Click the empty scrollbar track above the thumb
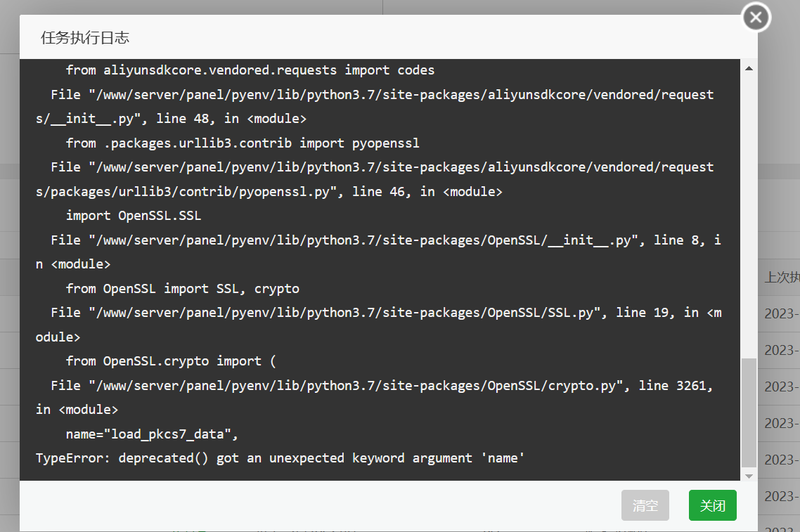Viewport: 800px width, 532px height. pos(749,214)
